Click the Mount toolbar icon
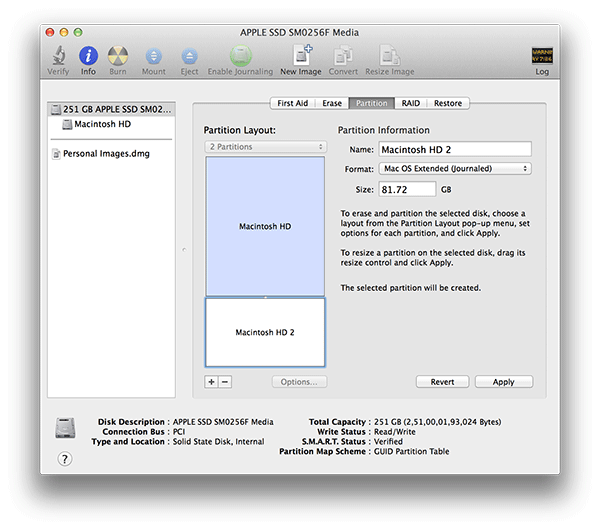 click(x=154, y=57)
